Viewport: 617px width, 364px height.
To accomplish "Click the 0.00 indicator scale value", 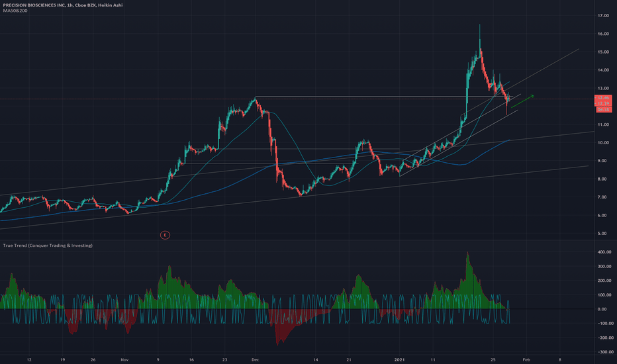I will [602, 309].
